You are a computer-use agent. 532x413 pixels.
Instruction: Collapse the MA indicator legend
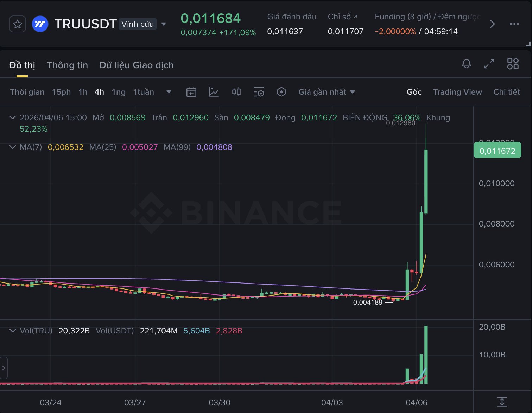point(13,147)
